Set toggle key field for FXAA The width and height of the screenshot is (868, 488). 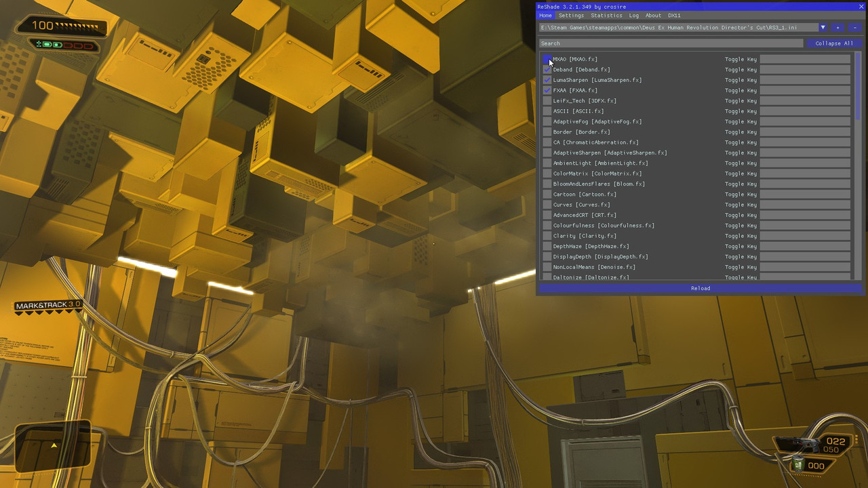[805, 90]
